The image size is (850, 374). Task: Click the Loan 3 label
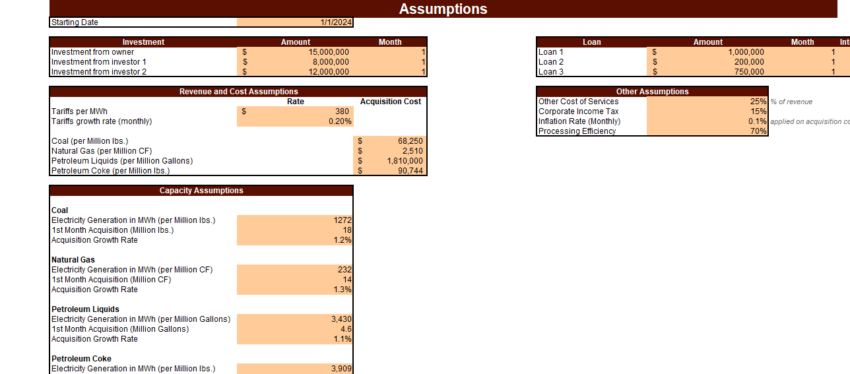tap(552, 72)
